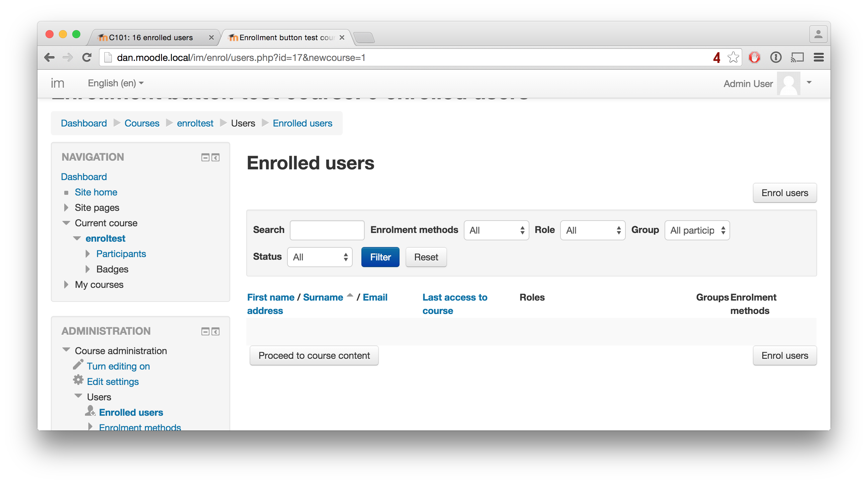The width and height of the screenshot is (868, 484).
Task: Hide the Navigation block with its minus icon
Action: (205, 157)
